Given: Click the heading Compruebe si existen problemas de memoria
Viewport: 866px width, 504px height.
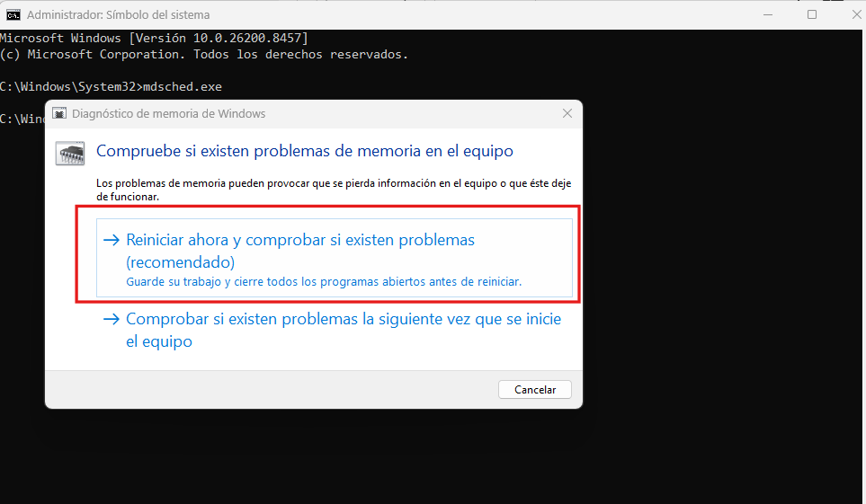Looking at the screenshot, I should click(x=304, y=151).
